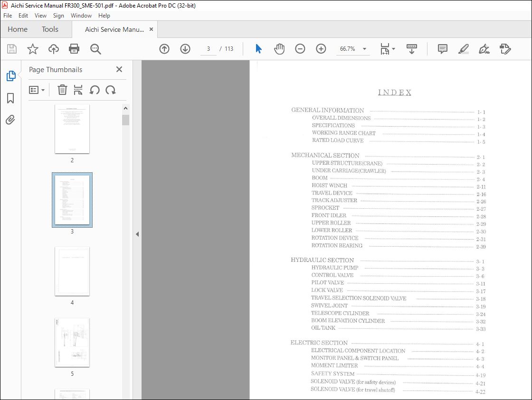The image size is (532, 400).
Task: Go to previous page arrow
Action: tap(164, 49)
